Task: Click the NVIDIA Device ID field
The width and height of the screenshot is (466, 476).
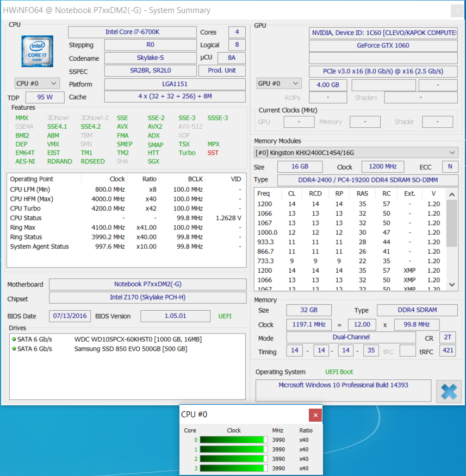Action: pos(383,33)
